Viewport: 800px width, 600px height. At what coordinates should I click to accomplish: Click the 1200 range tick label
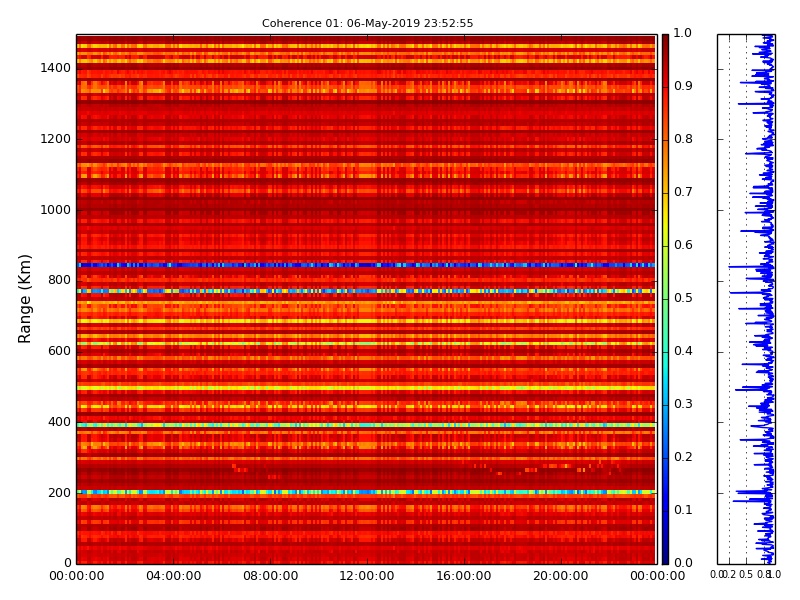pos(55,139)
